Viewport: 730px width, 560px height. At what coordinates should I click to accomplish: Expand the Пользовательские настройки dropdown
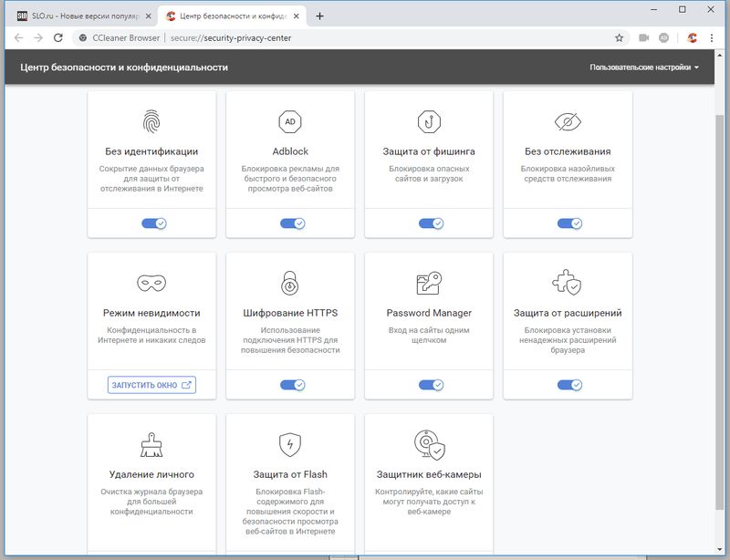[x=644, y=67]
